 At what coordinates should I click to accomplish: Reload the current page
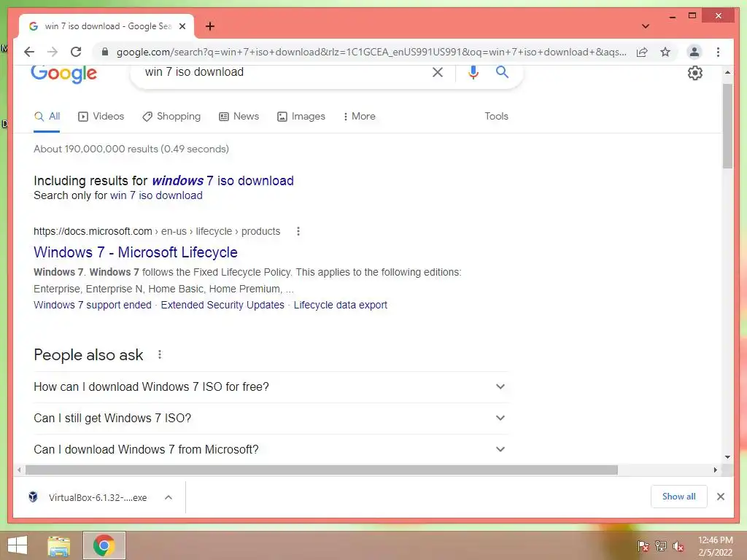click(x=76, y=52)
